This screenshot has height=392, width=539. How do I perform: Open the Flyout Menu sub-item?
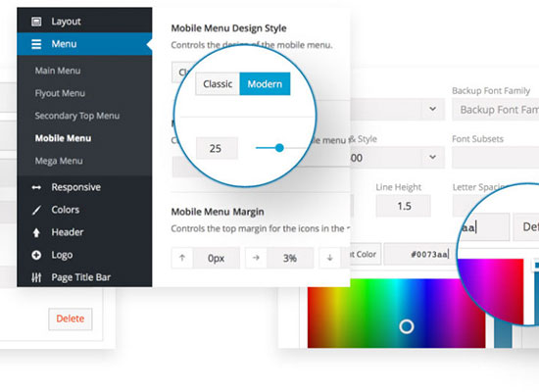point(60,93)
